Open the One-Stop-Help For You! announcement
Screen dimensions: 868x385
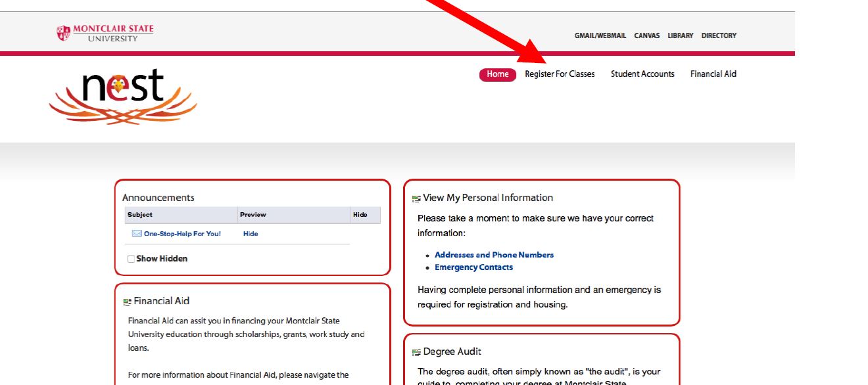point(182,234)
